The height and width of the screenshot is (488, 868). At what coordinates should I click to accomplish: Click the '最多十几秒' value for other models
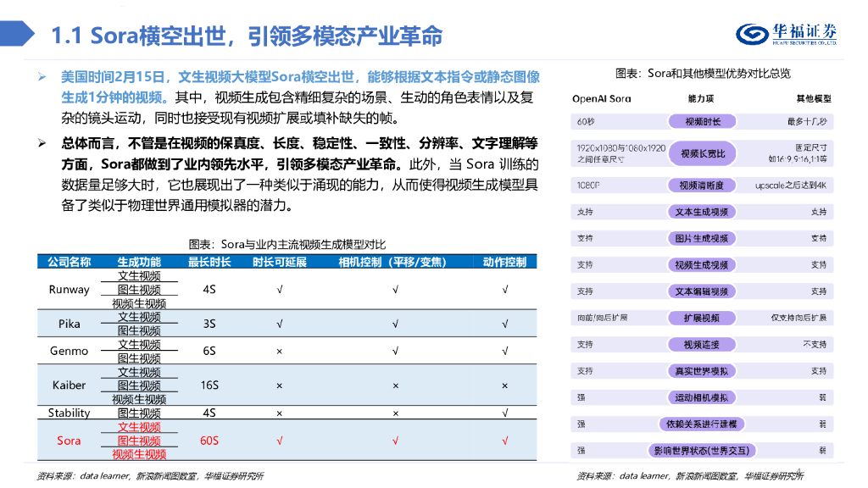tap(807, 122)
